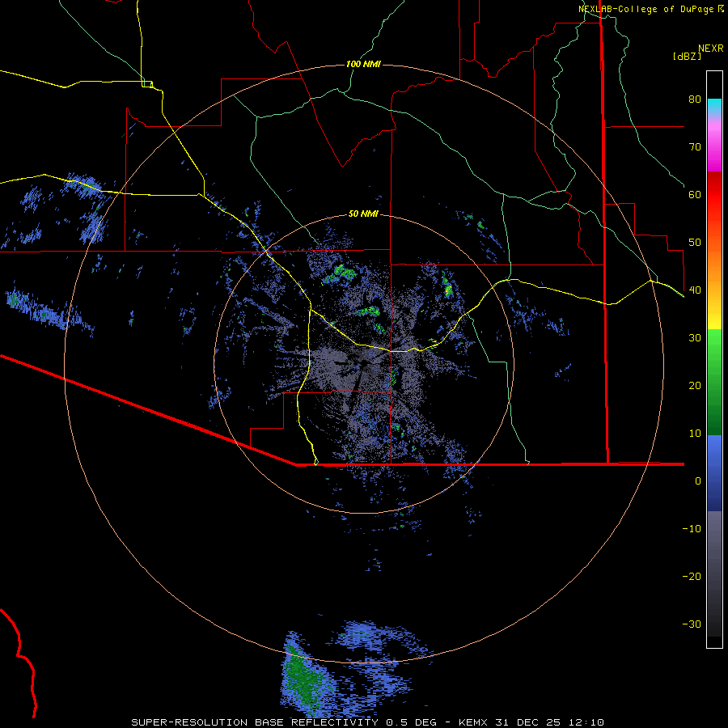Click the 20 dBZ scale value
This screenshot has height=728, width=728.
(695, 385)
